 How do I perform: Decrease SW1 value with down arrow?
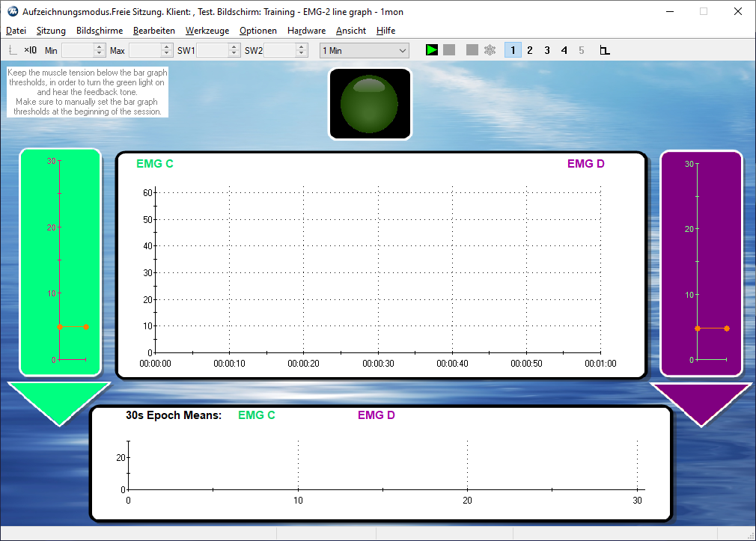pyautogui.click(x=234, y=54)
